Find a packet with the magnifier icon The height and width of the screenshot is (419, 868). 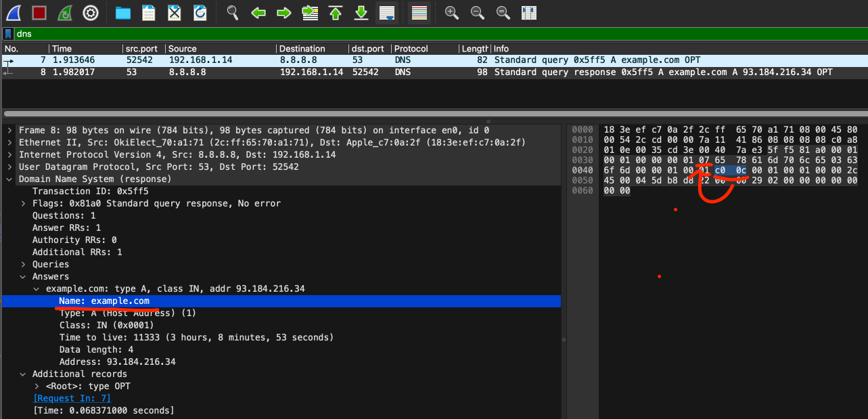pyautogui.click(x=233, y=12)
